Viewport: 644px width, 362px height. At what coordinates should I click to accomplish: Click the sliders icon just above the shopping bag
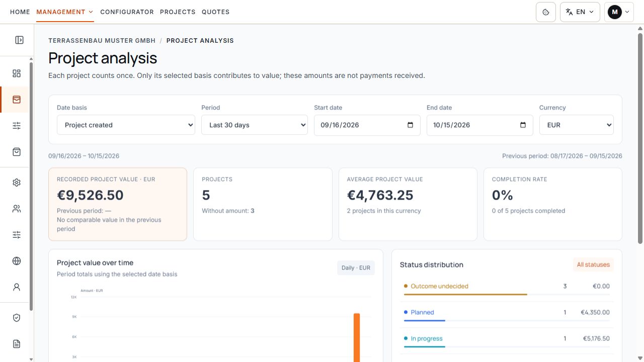pyautogui.click(x=17, y=126)
